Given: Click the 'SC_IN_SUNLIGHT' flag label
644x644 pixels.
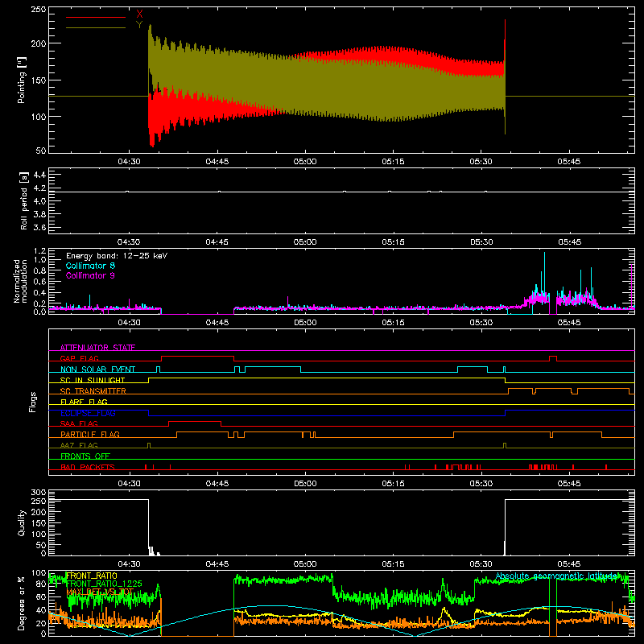Looking at the screenshot, I should click(93, 380).
